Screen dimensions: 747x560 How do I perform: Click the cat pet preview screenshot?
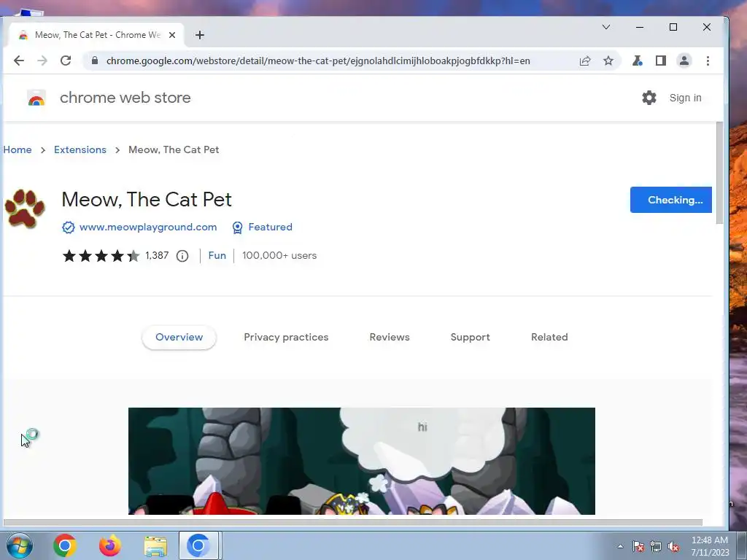362,461
